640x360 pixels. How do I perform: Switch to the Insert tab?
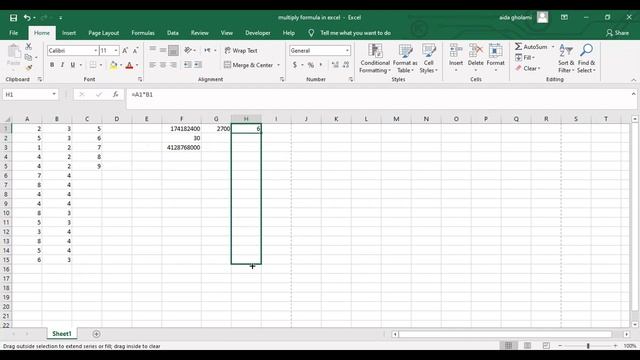tap(69, 33)
